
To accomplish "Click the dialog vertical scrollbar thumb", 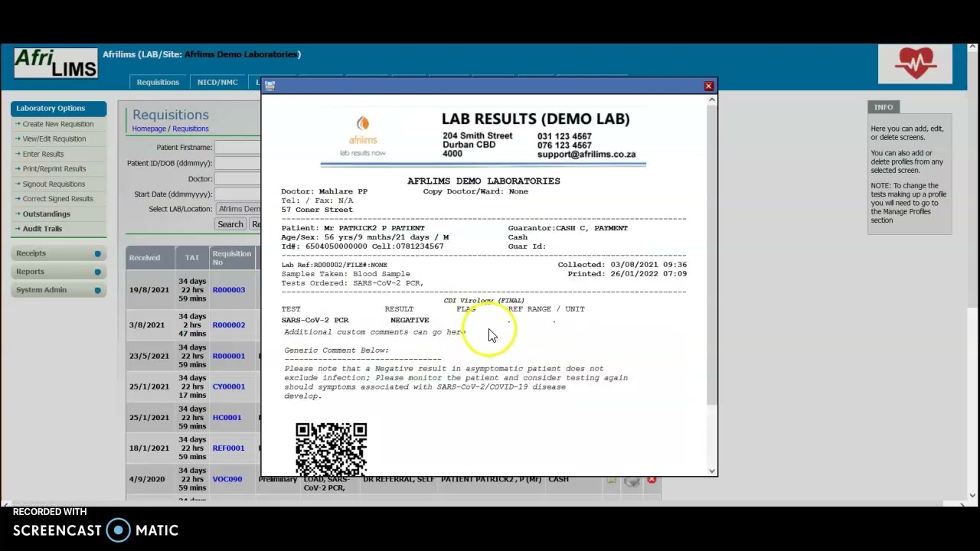I will click(712, 256).
